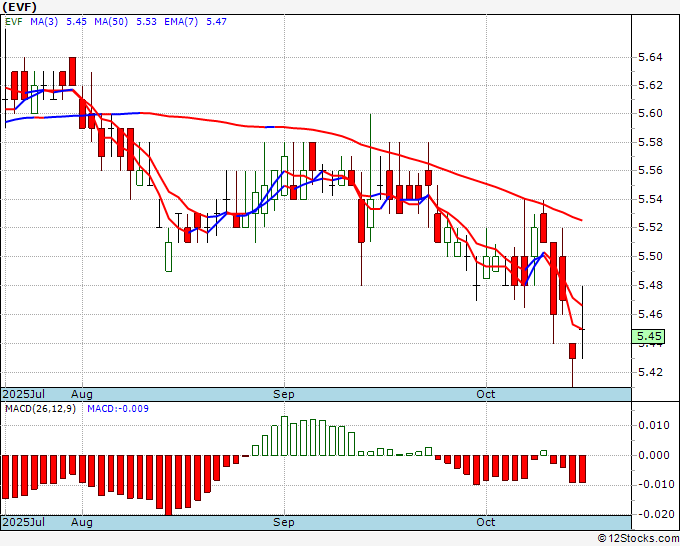Click Oct on the price chart axis

485,394
